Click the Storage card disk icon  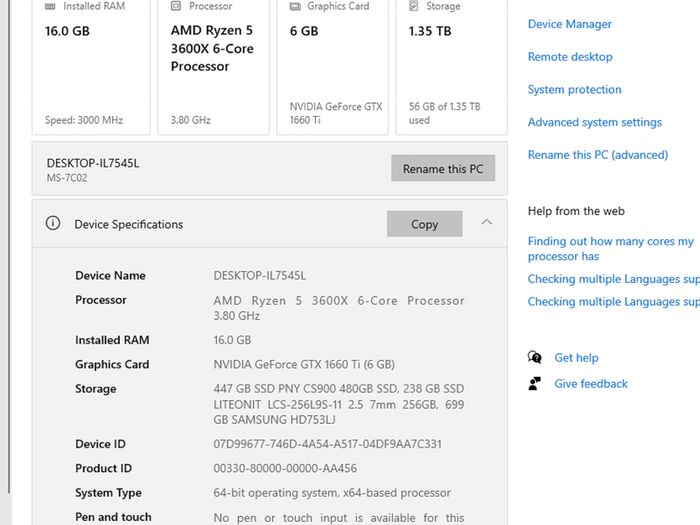[x=414, y=6]
